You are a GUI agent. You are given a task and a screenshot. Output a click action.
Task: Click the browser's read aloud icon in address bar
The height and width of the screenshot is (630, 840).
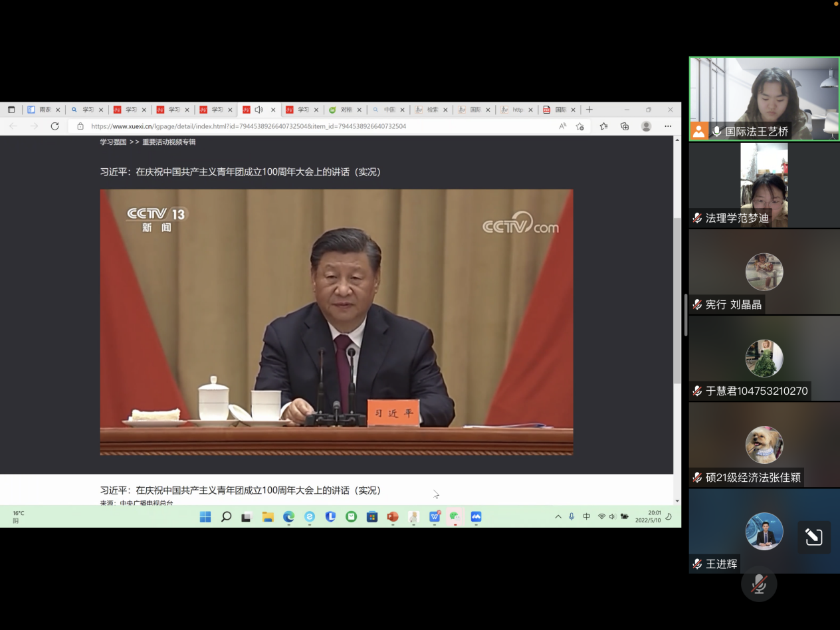click(562, 126)
